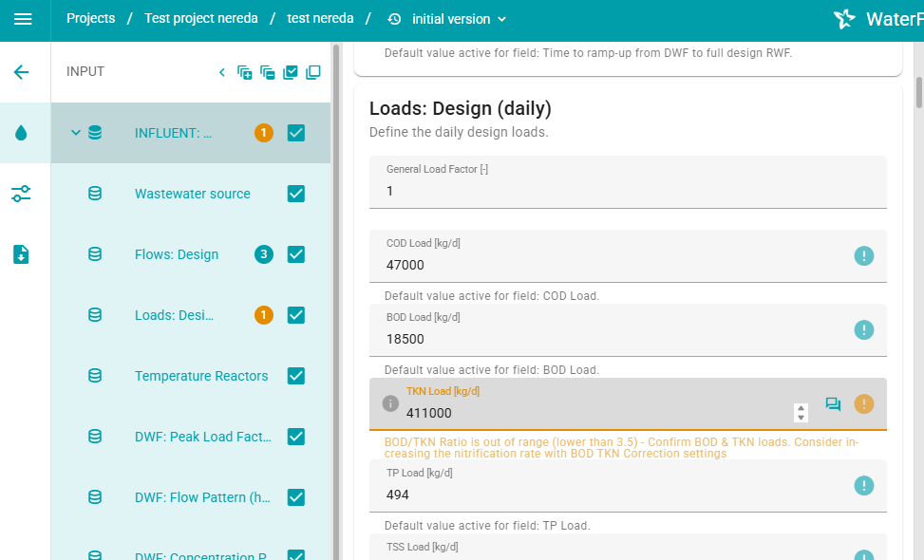Toggle the Loads: Design checkbox

(296, 315)
